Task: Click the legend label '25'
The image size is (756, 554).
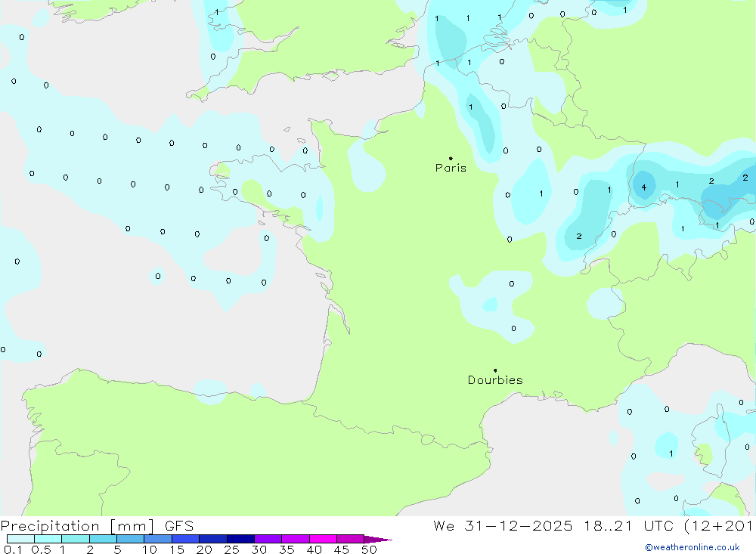Action: 231,549
